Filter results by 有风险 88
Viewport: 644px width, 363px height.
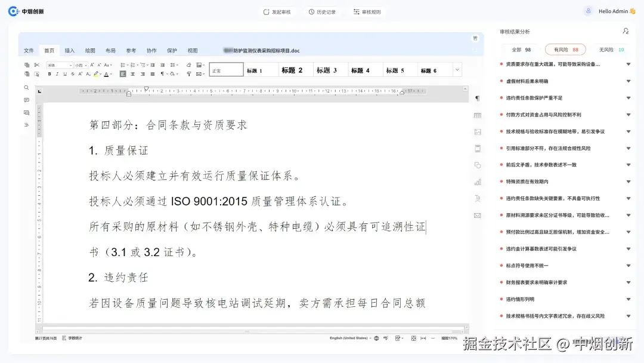(x=565, y=49)
